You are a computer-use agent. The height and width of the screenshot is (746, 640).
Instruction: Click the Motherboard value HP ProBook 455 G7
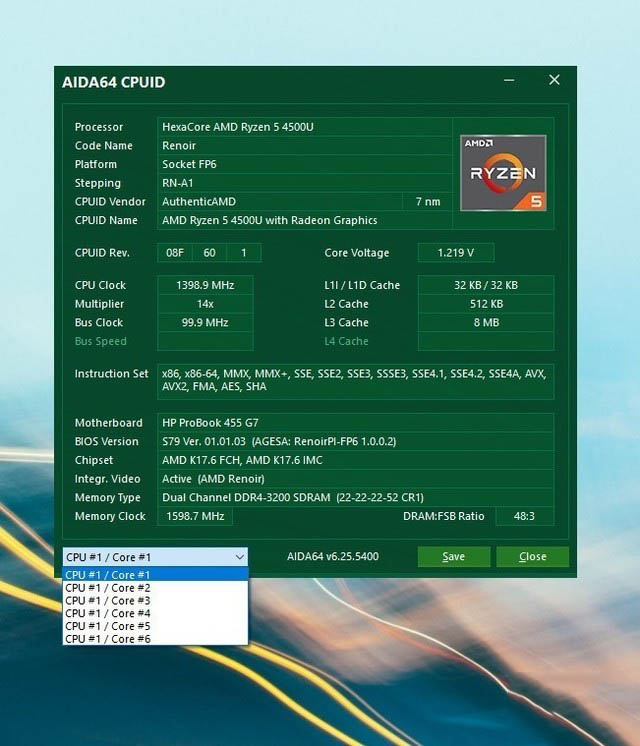coord(355,422)
